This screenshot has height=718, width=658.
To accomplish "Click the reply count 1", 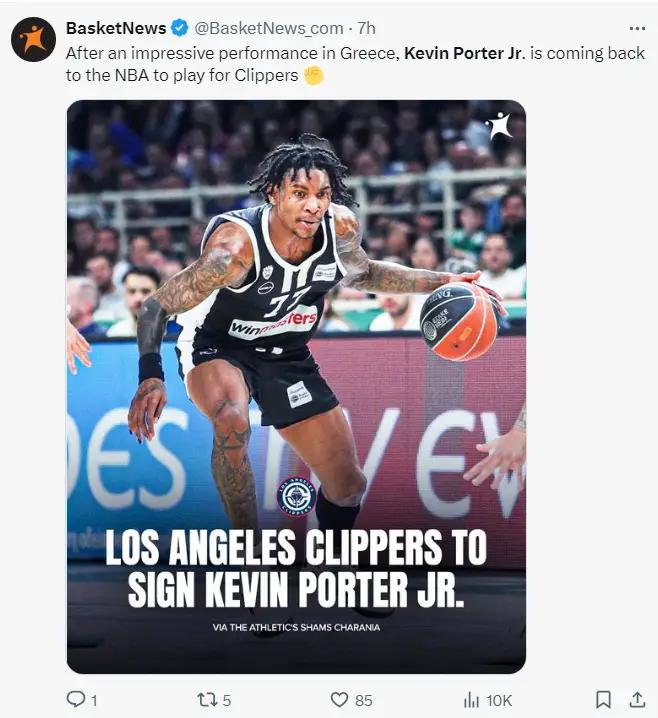I will [94, 700].
